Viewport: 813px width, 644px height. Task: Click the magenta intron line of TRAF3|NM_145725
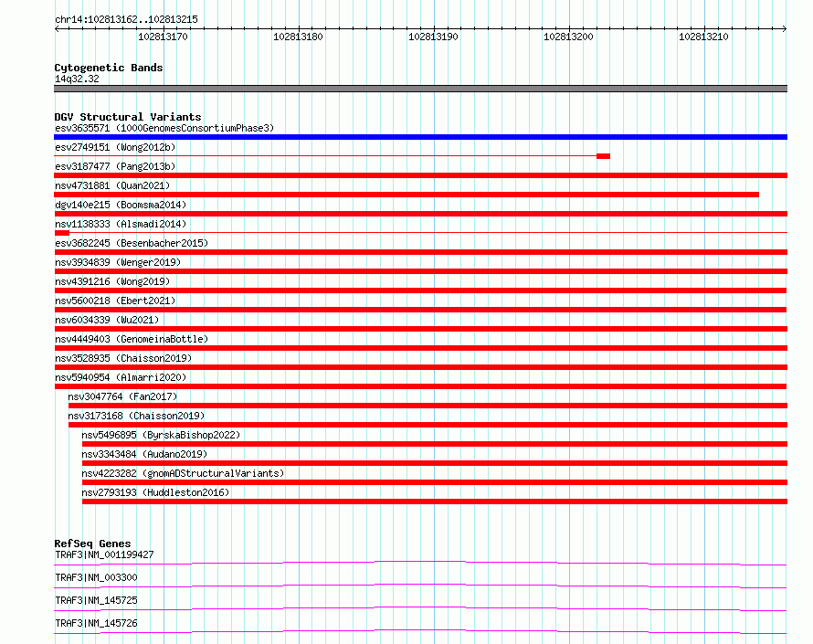click(420, 608)
